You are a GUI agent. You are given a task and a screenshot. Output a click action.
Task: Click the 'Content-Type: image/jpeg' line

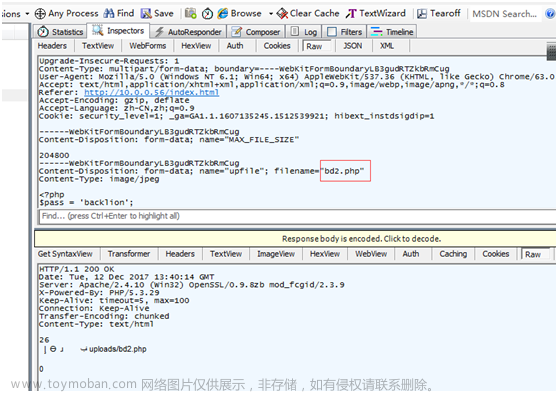[99, 179]
